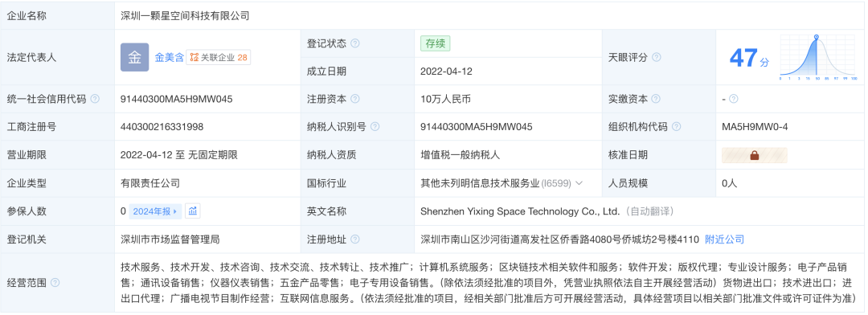Open help icon next to 天眼评分

tap(657, 57)
